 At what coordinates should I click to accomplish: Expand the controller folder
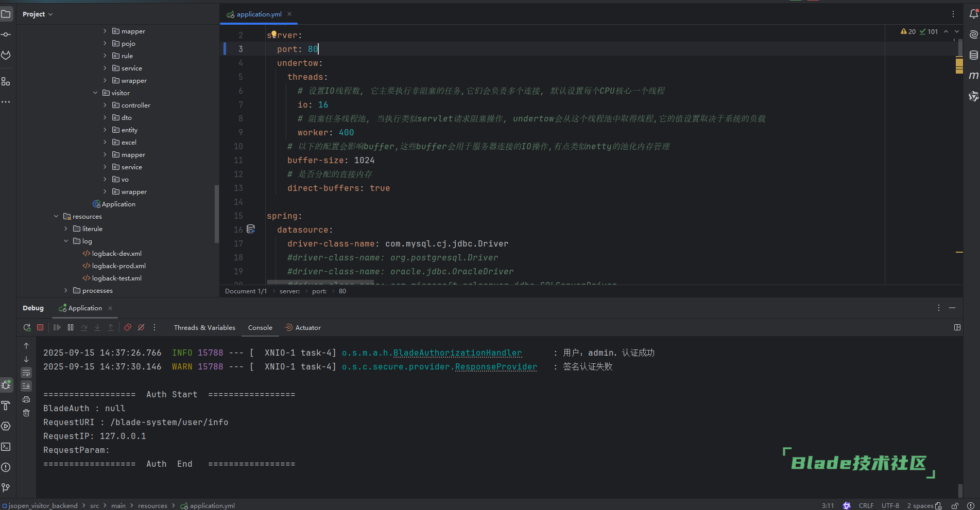click(x=105, y=105)
